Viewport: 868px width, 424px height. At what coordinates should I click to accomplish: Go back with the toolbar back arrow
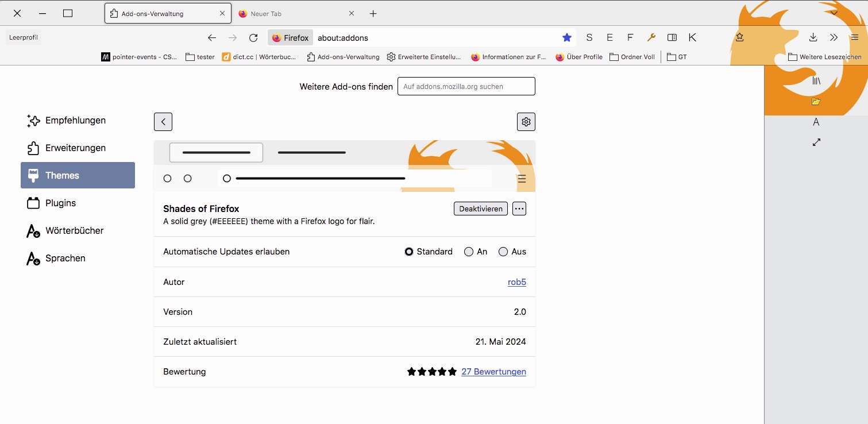212,38
